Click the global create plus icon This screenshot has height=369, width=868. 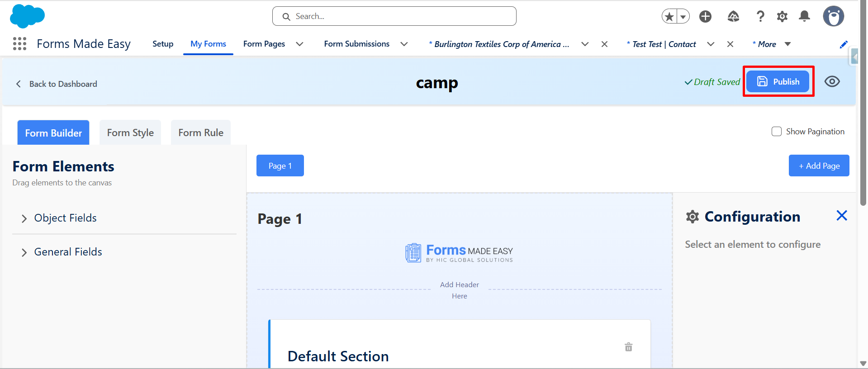(x=705, y=17)
